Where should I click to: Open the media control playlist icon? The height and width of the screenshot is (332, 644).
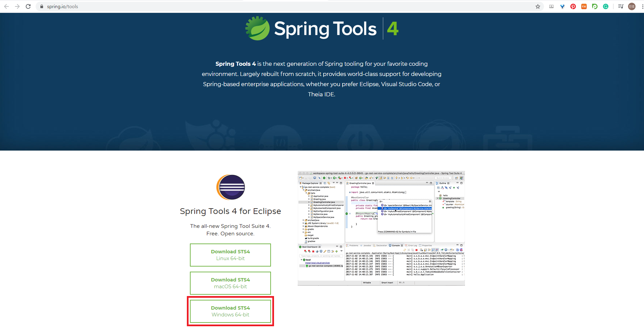coord(621,6)
